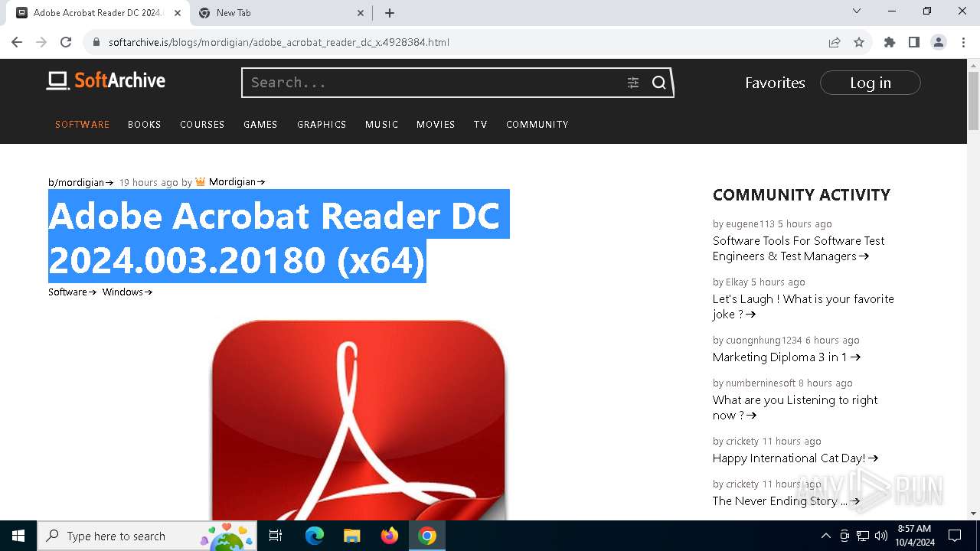Click the Favorites link
Screen dimensions: 980x551
775,83
